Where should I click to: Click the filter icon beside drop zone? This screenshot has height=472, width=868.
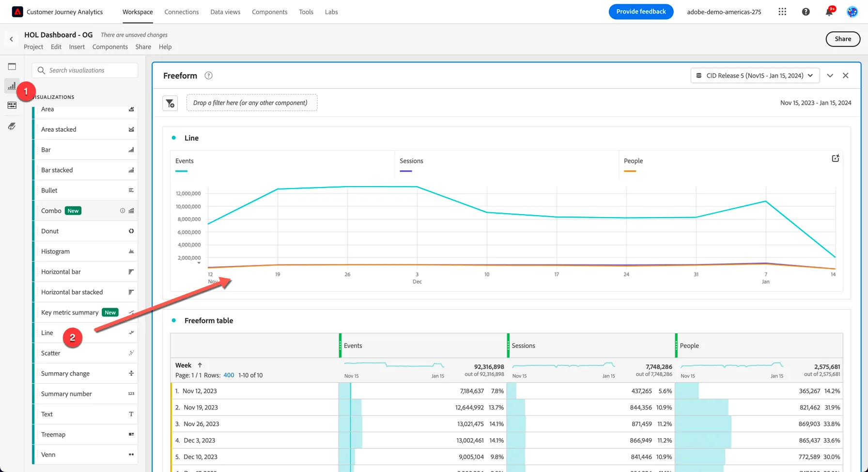[170, 103]
